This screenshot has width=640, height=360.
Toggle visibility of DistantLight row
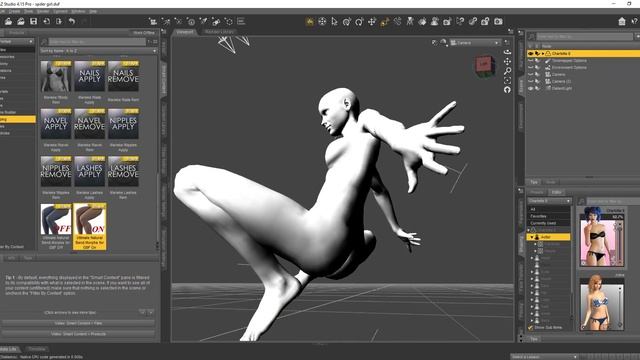click(531, 88)
